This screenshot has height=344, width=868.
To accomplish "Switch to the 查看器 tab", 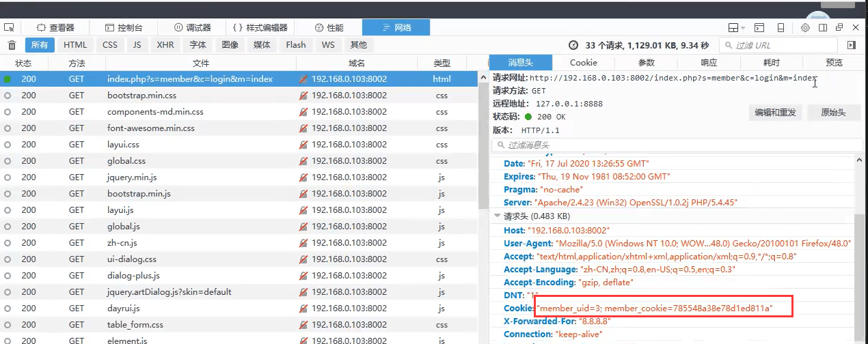I will pyautogui.click(x=55, y=28).
